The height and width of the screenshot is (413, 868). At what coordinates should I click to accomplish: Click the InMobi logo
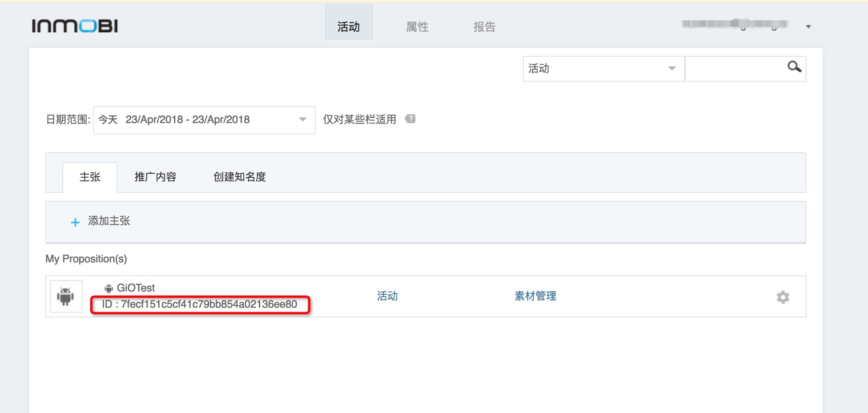pos(75,26)
